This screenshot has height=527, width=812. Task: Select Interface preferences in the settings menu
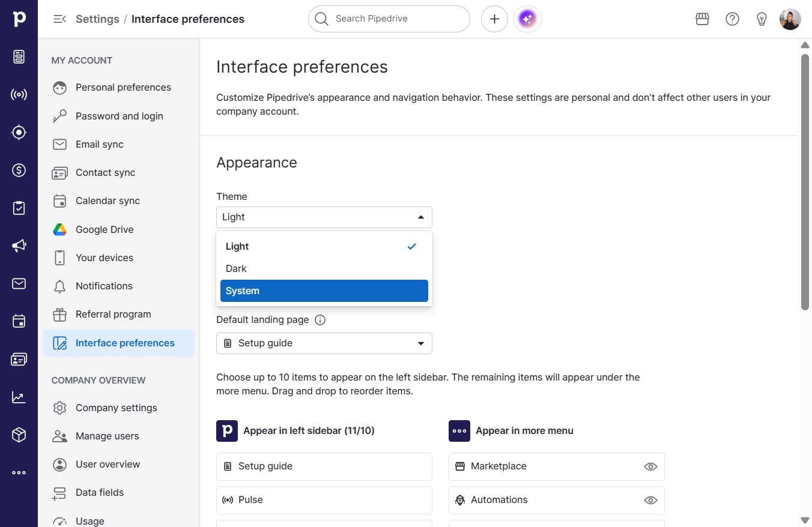(x=119, y=343)
